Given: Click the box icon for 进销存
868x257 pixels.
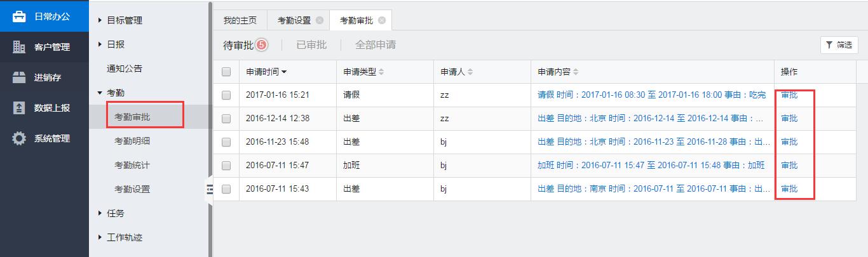Looking at the screenshot, I should [19, 77].
